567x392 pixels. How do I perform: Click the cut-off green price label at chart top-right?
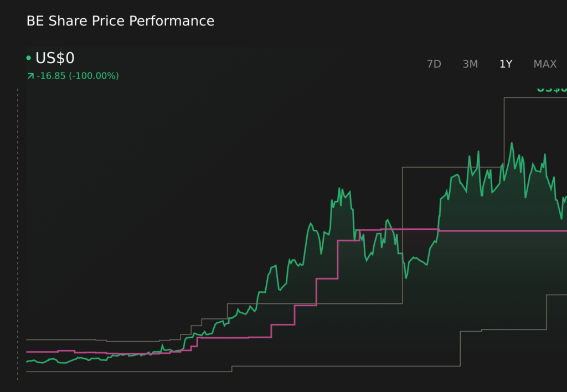[551, 89]
